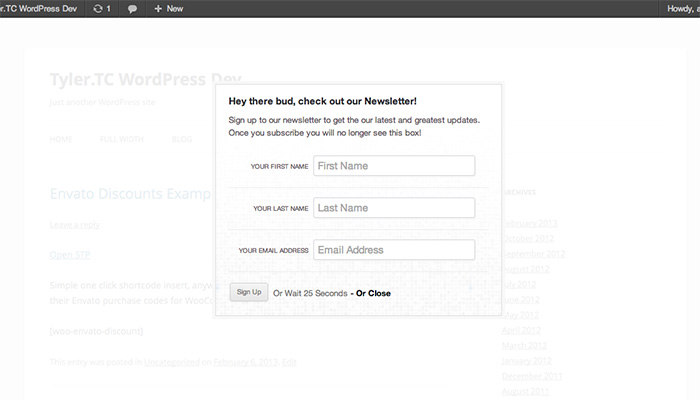Click the Edit post link

tap(289, 362)
